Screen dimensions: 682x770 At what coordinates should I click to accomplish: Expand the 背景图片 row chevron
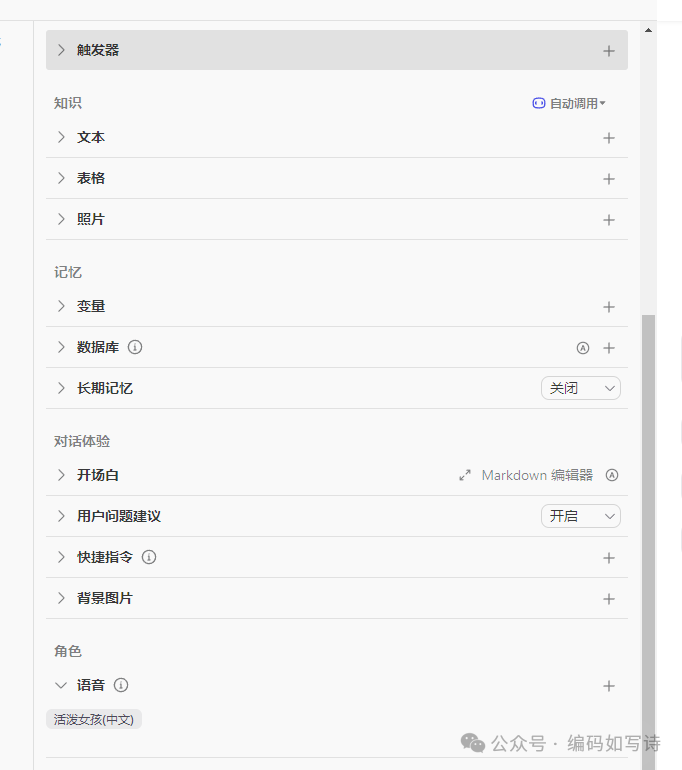[61, 598]
